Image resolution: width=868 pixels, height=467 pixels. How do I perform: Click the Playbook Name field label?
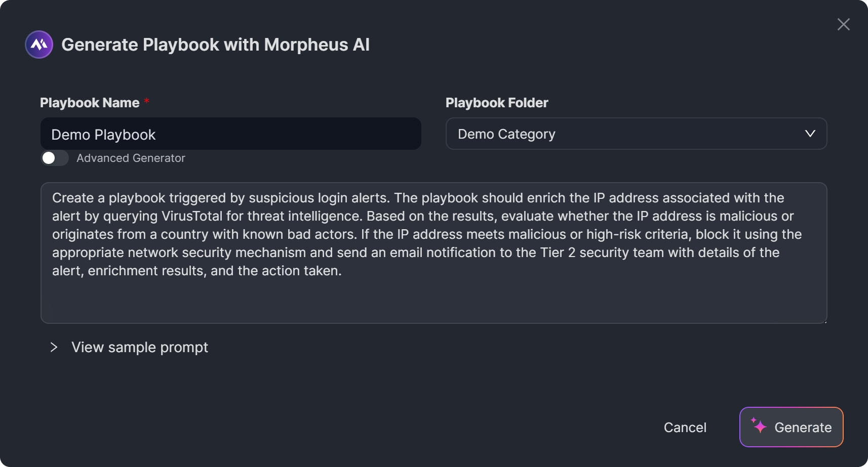point(90,103)
